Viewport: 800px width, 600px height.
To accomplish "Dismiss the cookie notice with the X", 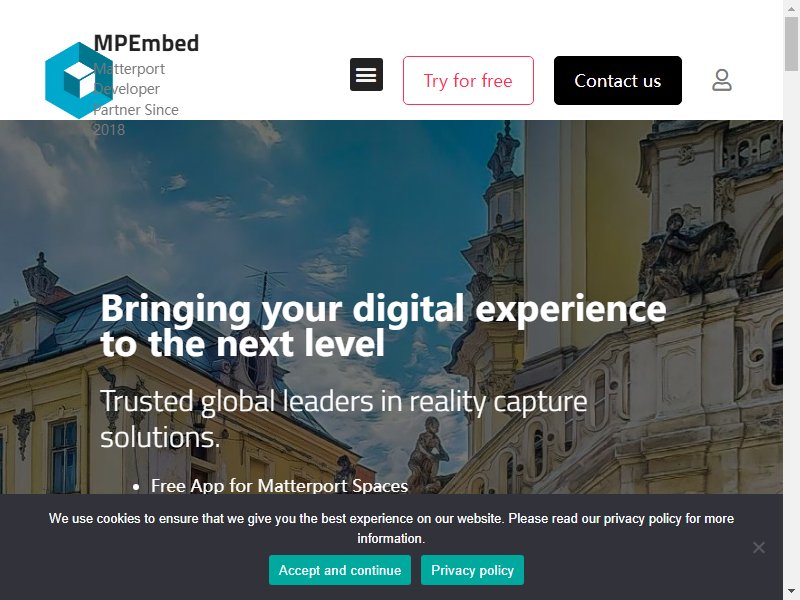I will tap(759, 547).
